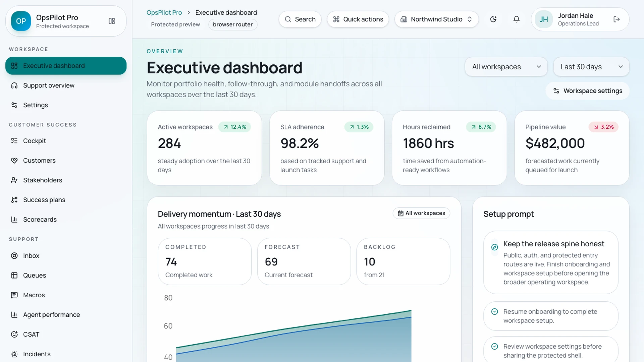Click the Queues table icon
This screenshot has height=362, width=644.
coord(14,275)
